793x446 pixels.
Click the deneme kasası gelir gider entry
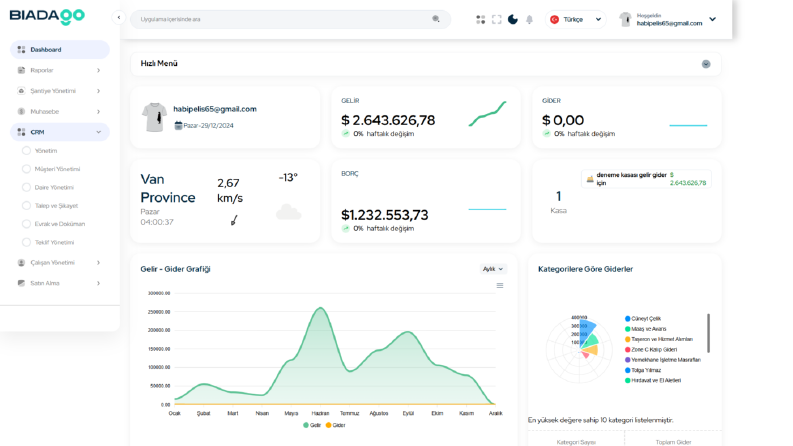646,179
